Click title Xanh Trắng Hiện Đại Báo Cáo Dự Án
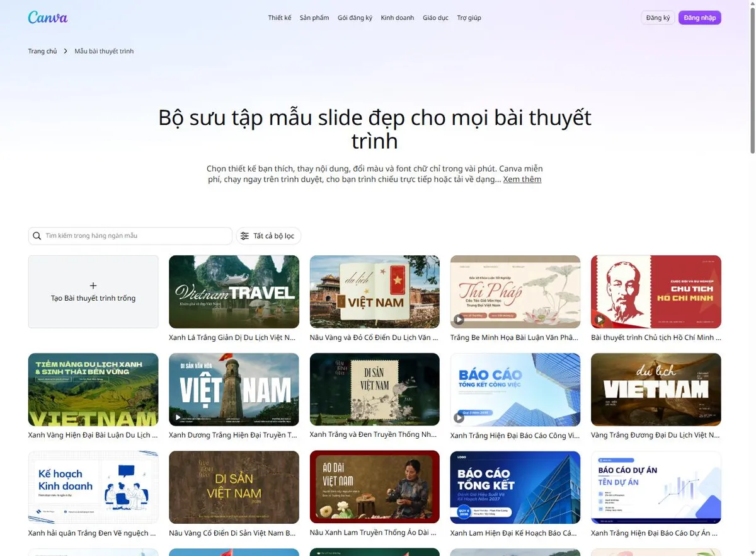 [655, 533]
